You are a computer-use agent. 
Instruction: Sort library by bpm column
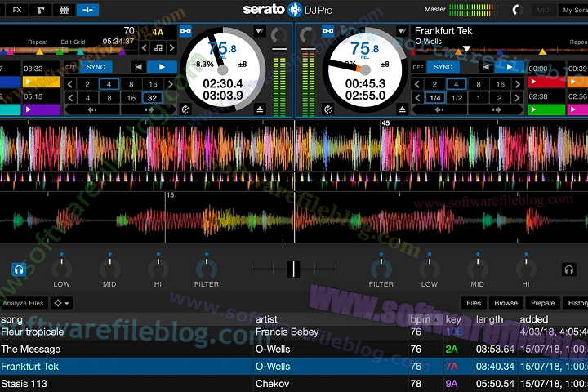click(425, 319)
